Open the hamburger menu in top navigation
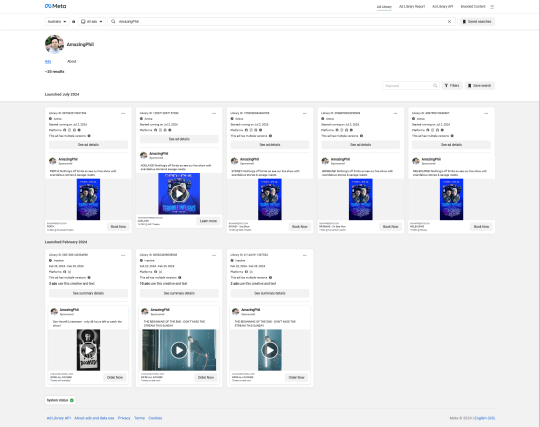Screen dimensions: 540x427 point(492,7)
